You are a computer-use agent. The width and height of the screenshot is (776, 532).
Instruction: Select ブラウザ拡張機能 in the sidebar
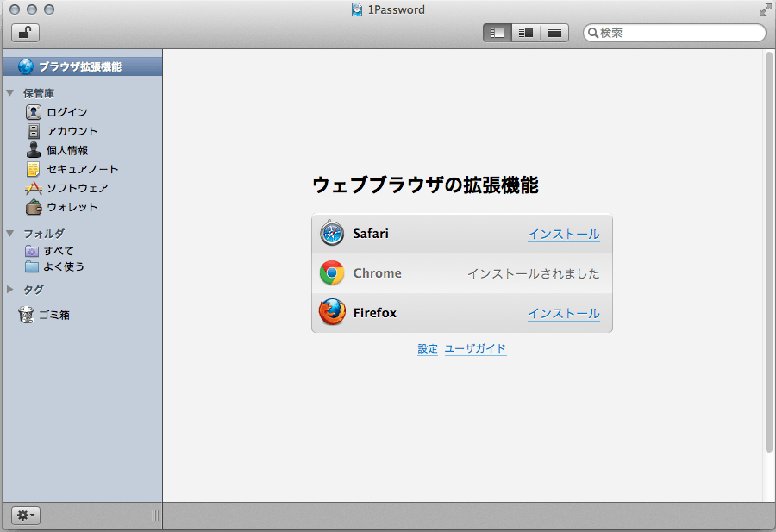[x=79, y=66]
